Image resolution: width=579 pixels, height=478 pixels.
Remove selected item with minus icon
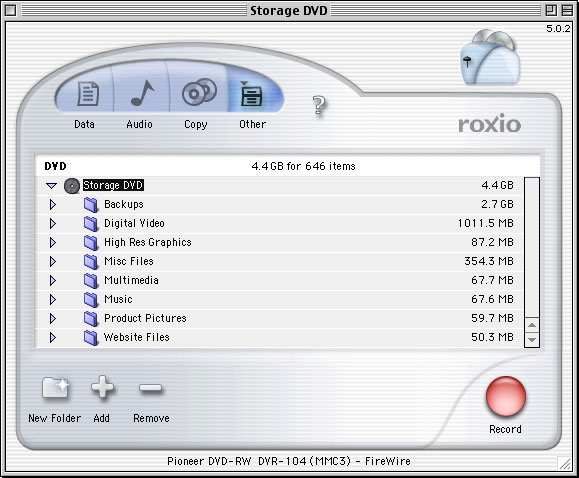point(150,388)
